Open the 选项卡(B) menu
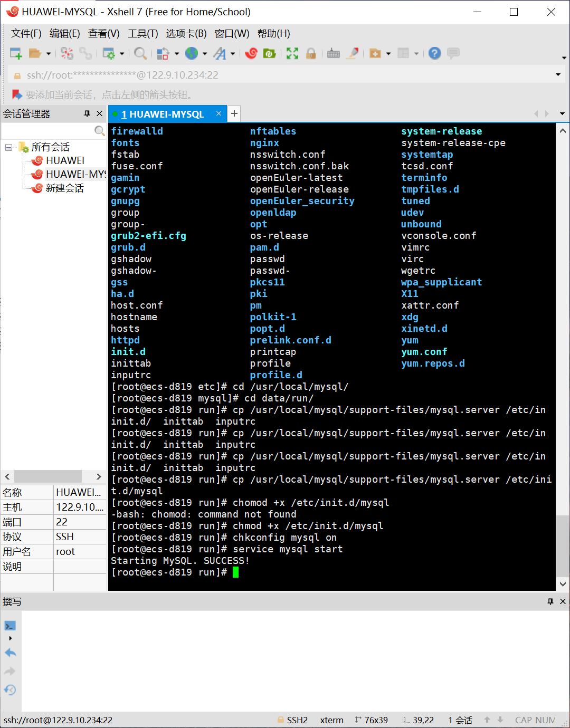Image resolution: width=570 pixels, height=728 pixels. (186, 34)
